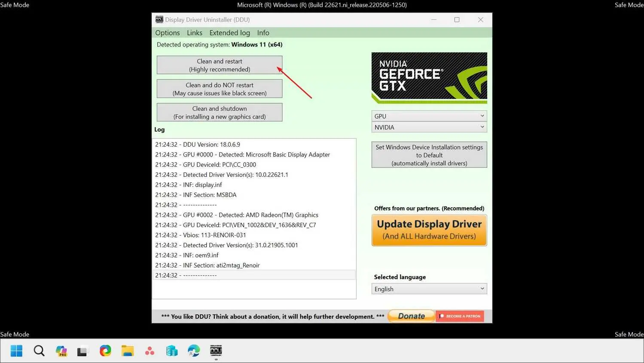This screenshot has height=363, width=644.
Task: Select log line 'GPU DeviceId: PCI\CC_0300'
Action: tap(254, 165)
